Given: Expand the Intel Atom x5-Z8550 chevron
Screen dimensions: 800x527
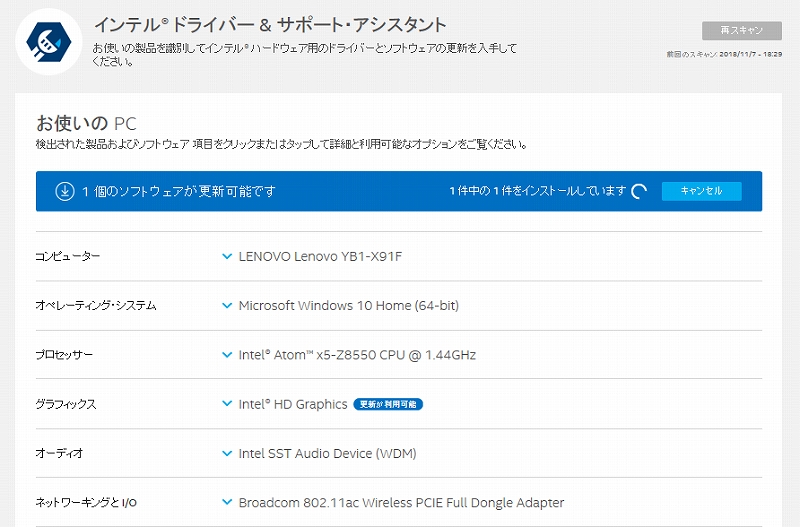Looking at the screenshot, I should coord(227,355).
